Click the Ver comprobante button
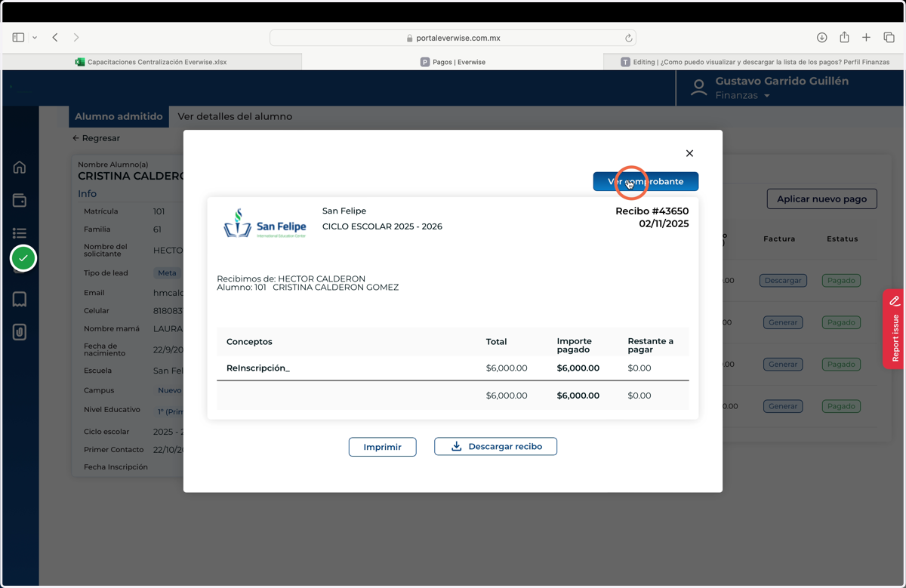The image size is (906, 588). coord(646,181)
